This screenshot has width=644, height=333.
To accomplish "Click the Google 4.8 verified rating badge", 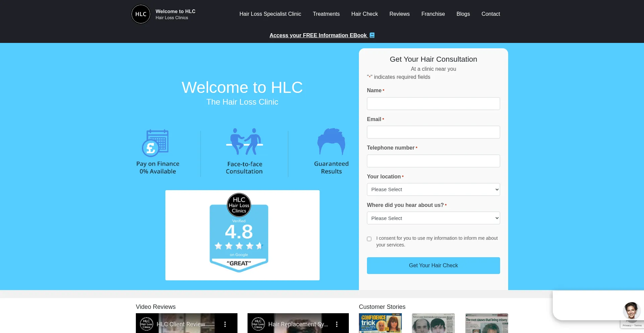I will [239, 233].
